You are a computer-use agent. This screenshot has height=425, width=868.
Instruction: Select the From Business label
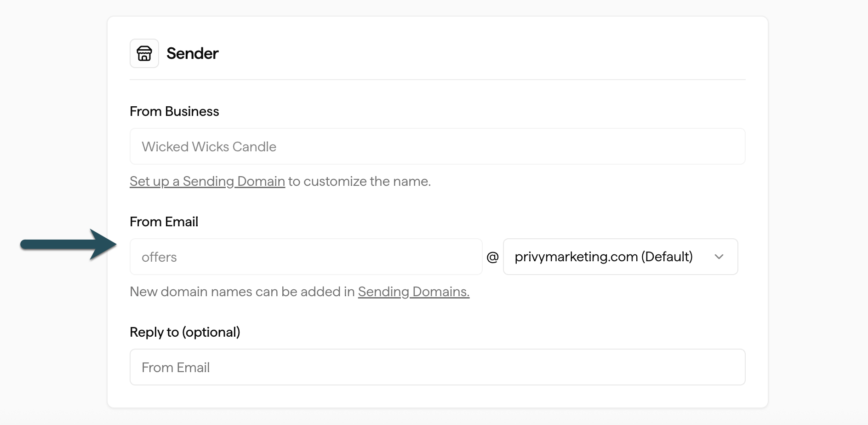(174, 111)
